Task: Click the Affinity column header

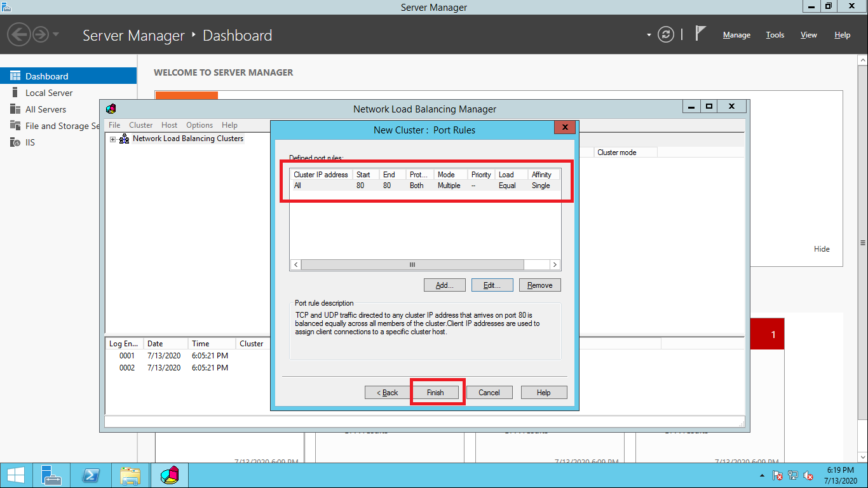Action: (544, 175)
